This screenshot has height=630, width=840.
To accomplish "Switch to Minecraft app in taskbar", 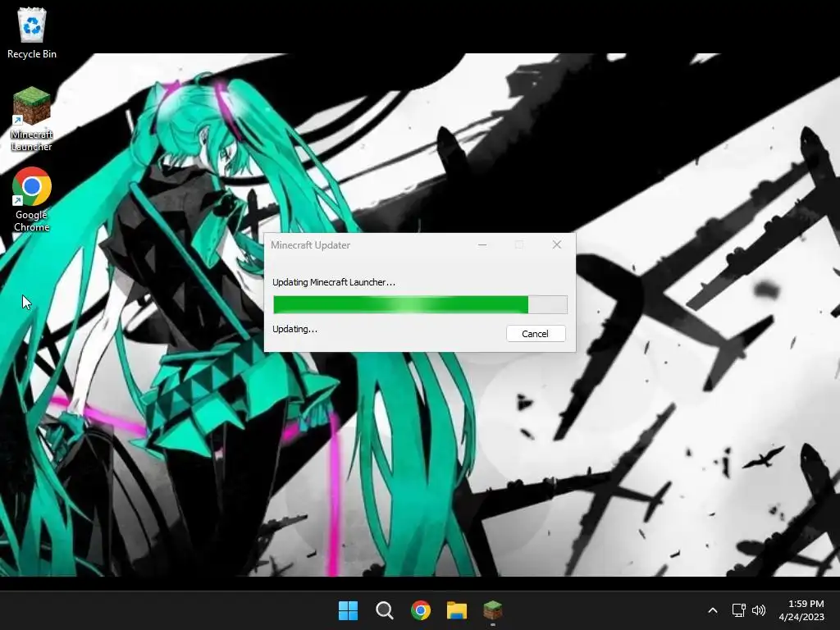I will [493, 610].
